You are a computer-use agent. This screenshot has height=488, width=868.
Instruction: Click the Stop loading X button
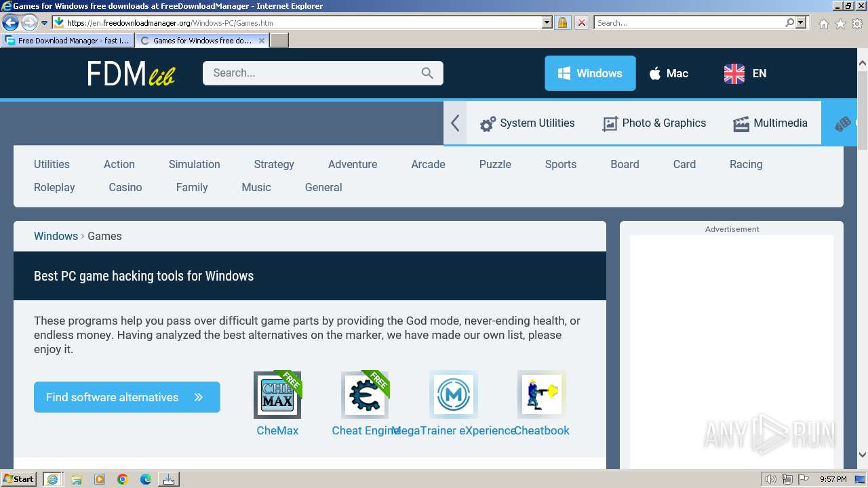[x=581, y=22]
